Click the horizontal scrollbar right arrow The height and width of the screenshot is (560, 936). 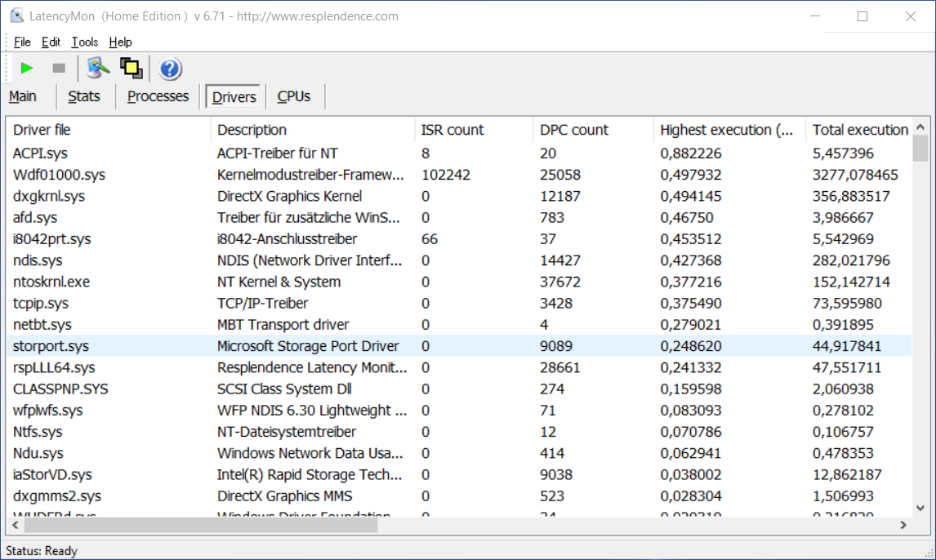[903, 526]
